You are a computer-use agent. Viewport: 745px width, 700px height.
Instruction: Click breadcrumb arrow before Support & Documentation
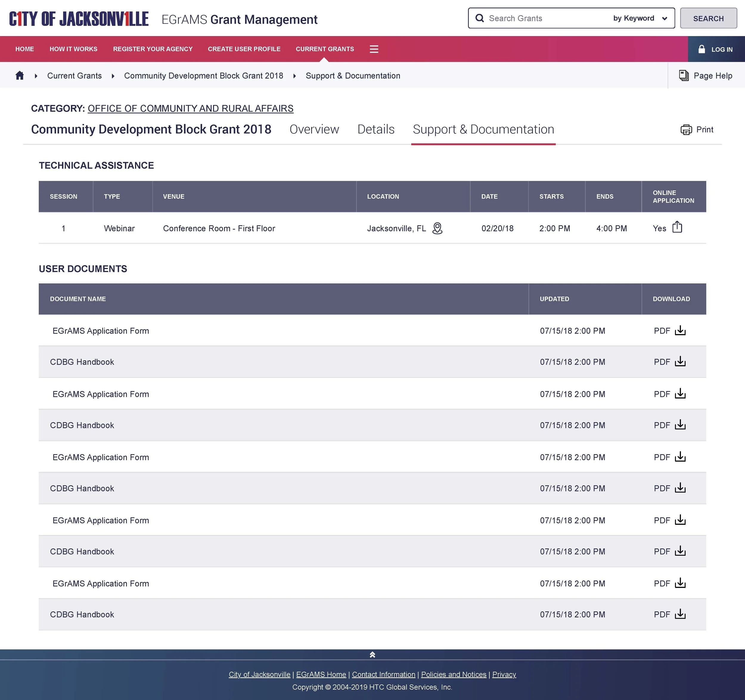click(x=294, y=76)
